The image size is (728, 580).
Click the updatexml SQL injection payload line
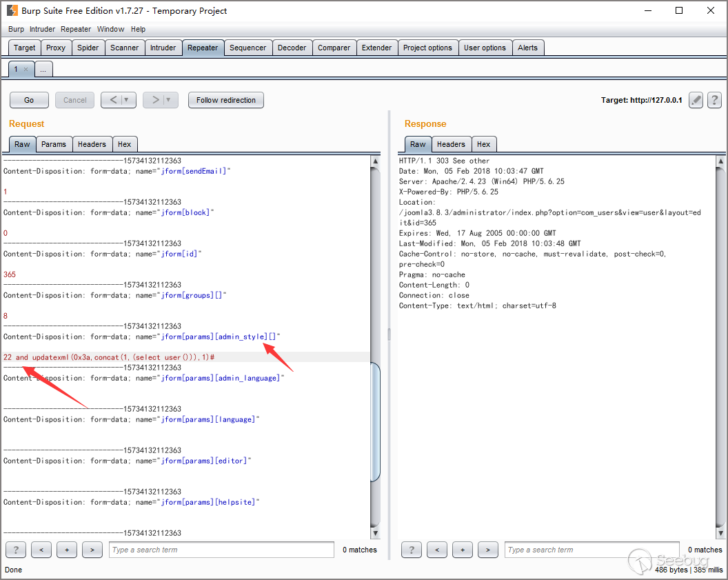(x=109, y=357)
